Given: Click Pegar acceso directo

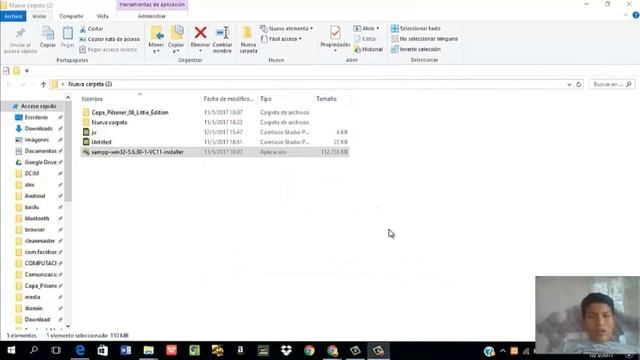Looking at the screenshot, I should point(108,49).
